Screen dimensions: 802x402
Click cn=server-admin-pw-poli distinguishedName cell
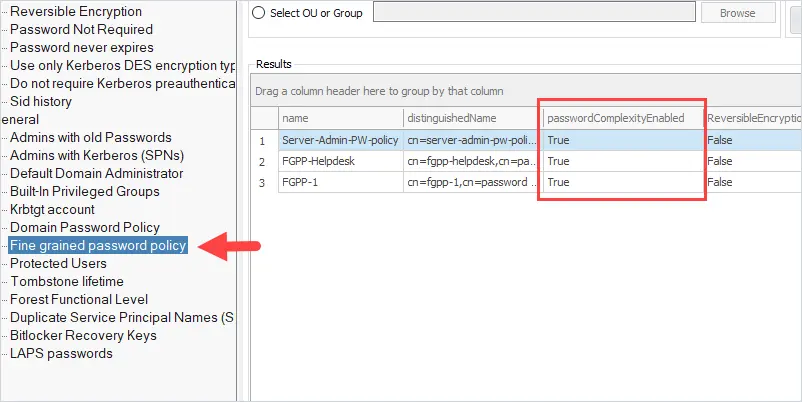click(x=473, y=140)
